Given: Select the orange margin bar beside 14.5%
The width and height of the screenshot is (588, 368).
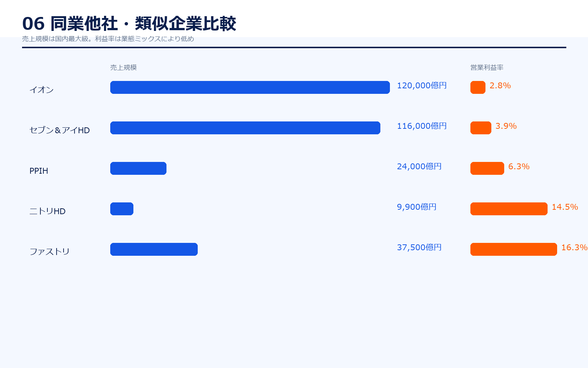Looking at the screenshot, I should click(x=509, y=209).
